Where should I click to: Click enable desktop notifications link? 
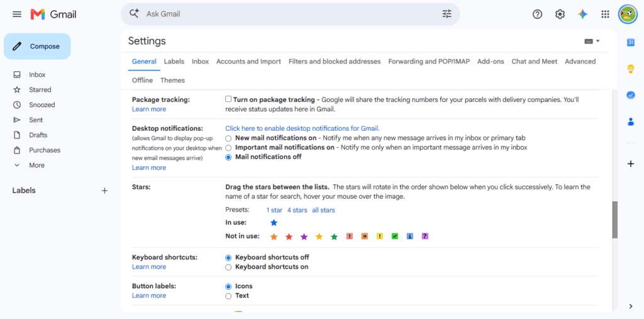[303, 128]
